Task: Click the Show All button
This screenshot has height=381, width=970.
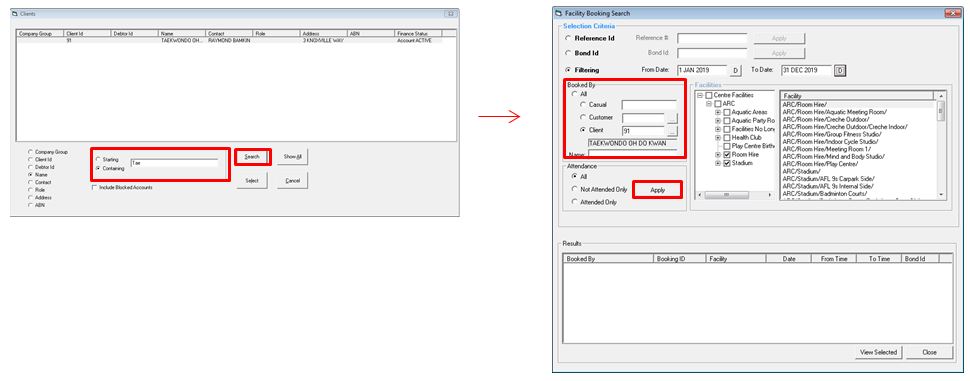Action: point(293,157)
